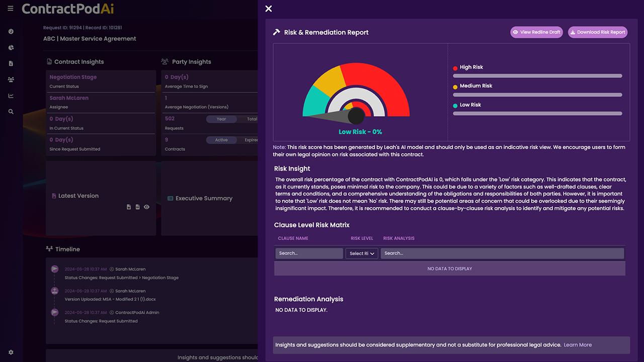644x362 pixels.
Task: Open the users group icon in the sidebar
Action: [11, 79]
